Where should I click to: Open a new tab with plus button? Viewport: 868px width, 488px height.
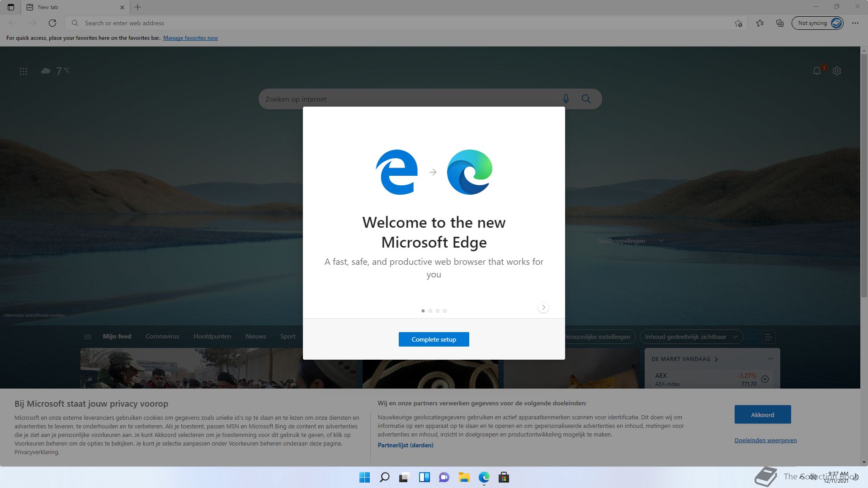pyautogui.click(x=138, y=7)
